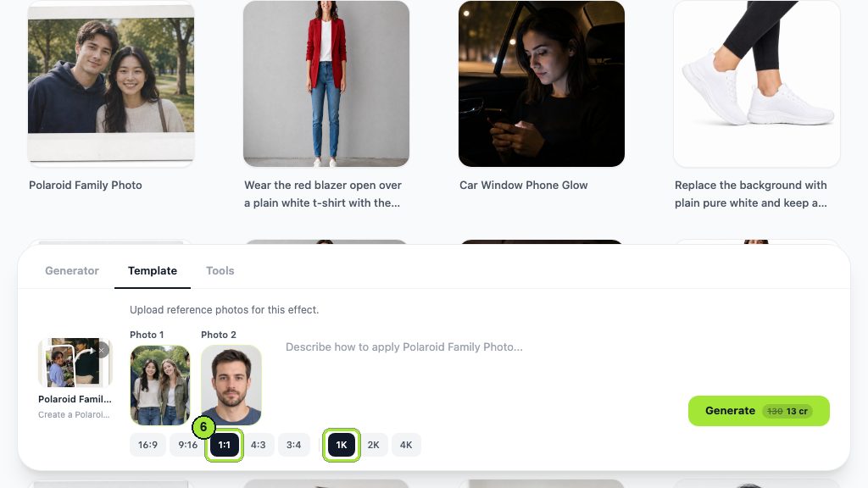Open the red blazer template image
The height and width of the screenshot is (488, 868).
pos(326,84)
